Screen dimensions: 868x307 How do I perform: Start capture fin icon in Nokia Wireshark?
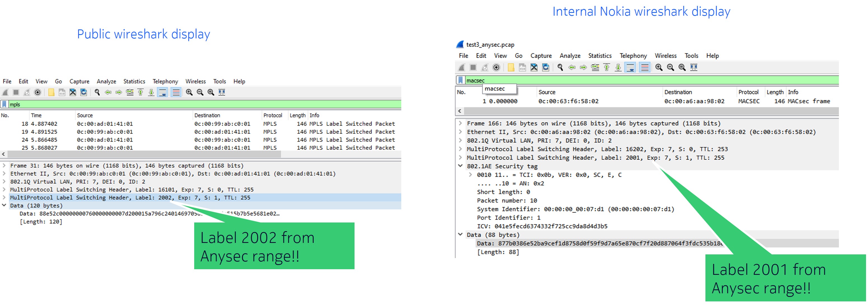[x=462, y=67]
